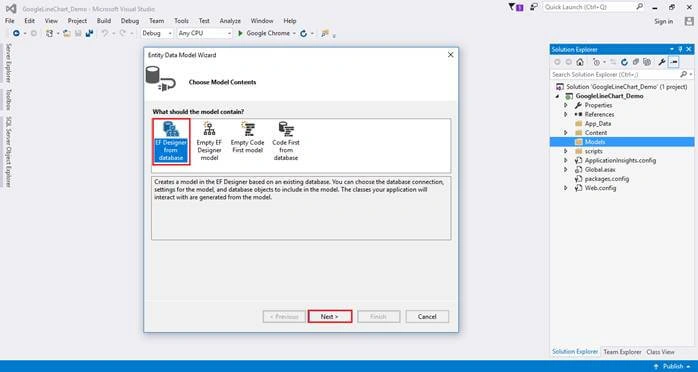Collapse the GoogleLineChart_Demo project node
Viewport: 698px width, 372px height.
coord(557,96)
